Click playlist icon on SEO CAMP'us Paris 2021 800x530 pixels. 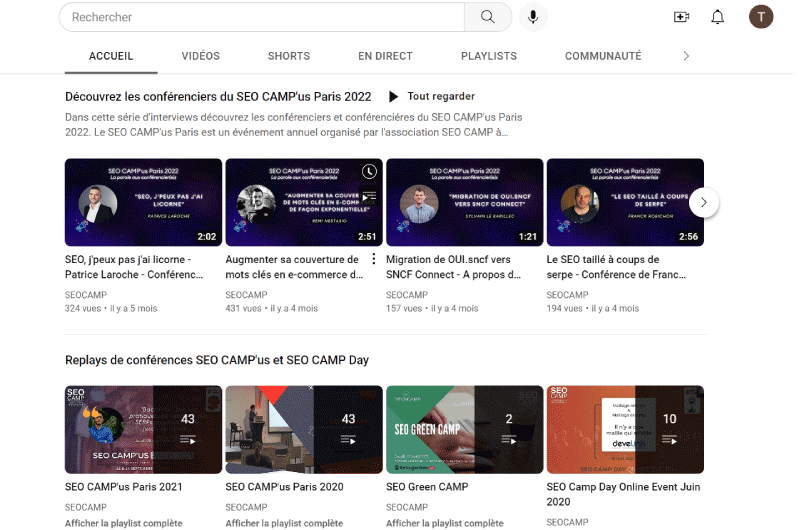pyautogui.click(x=188, y=440)
